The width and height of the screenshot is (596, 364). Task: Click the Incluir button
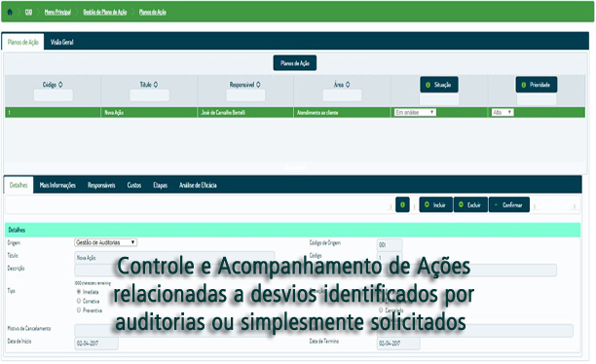(x=435, y=204)
